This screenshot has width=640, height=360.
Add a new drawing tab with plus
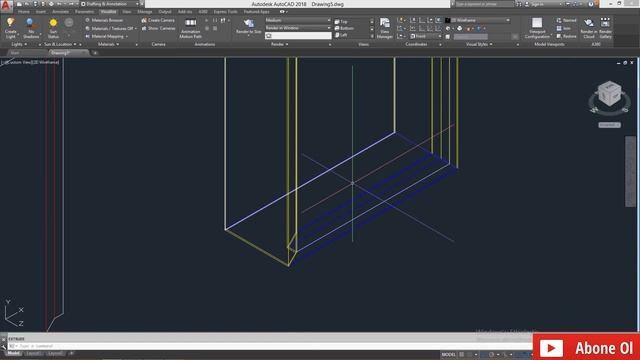tap(95, 53)
